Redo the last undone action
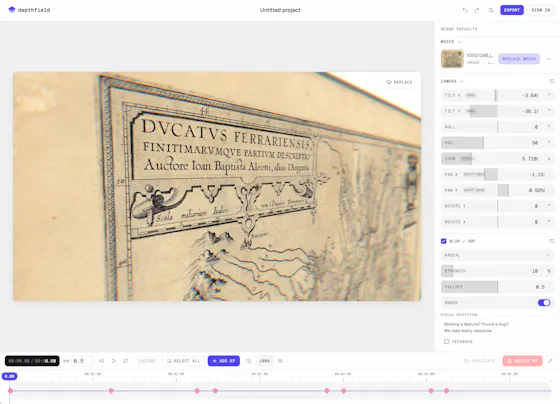This screenshot has height=404, width=560. pos(477,10)
